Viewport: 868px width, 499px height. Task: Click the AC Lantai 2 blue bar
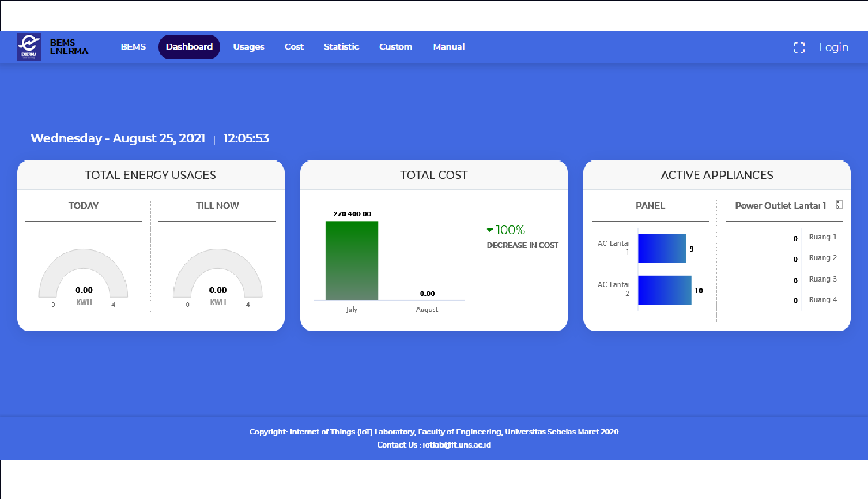(x=665, y=290)
